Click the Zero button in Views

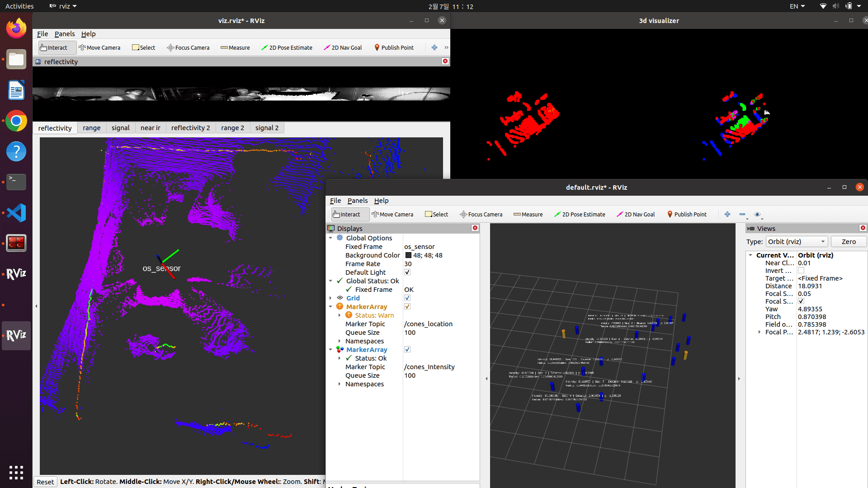coord(849,242)
